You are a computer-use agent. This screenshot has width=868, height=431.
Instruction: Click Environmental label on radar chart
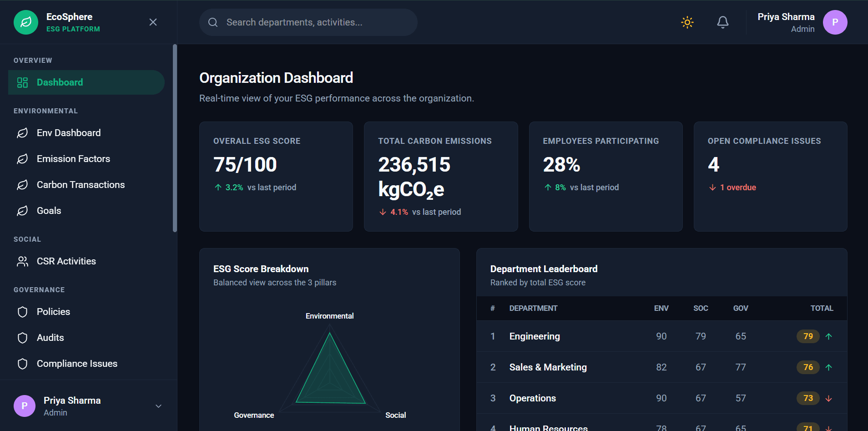[329, 316]
